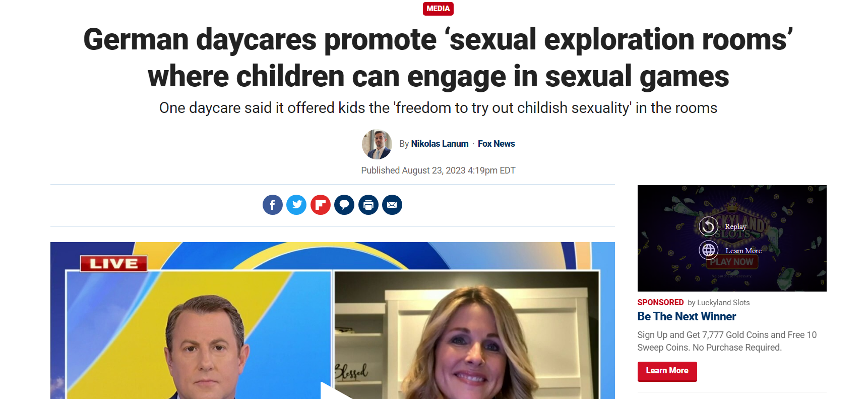Image resolution: width=868 pixels, height=399 pixels.
Task: Open author Nikolas Lanum's profile link
Action: click(x=440, y=144)
